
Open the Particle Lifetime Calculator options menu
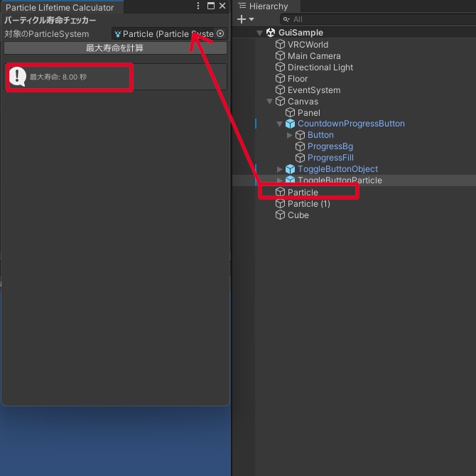[198, 6]
